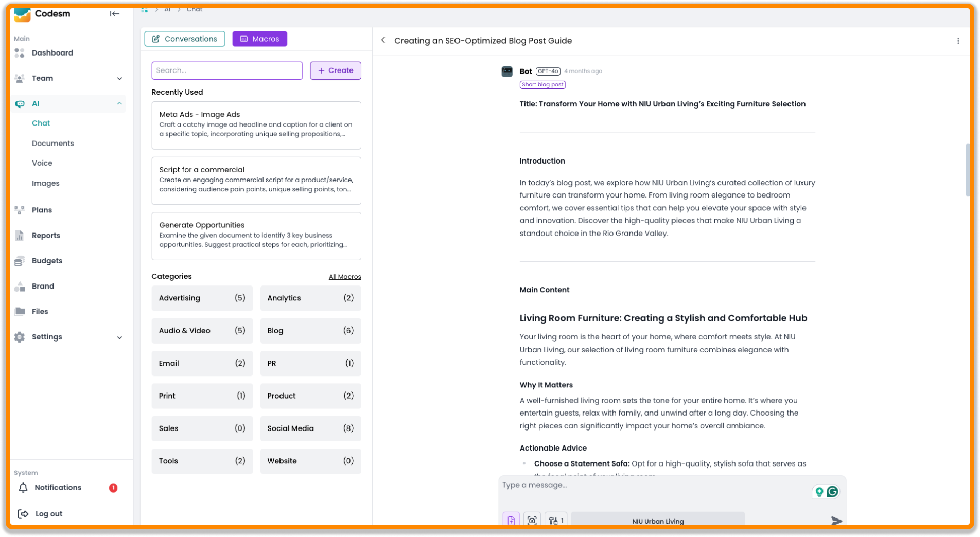The image size is (980, 537).
Task: Click the Create button
Action: point(335,70)
